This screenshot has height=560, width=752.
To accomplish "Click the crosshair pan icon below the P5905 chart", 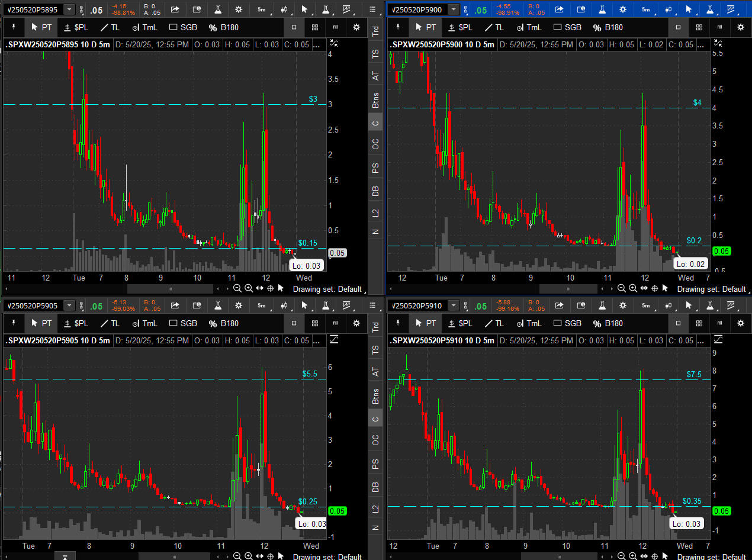I will point(271,556).
